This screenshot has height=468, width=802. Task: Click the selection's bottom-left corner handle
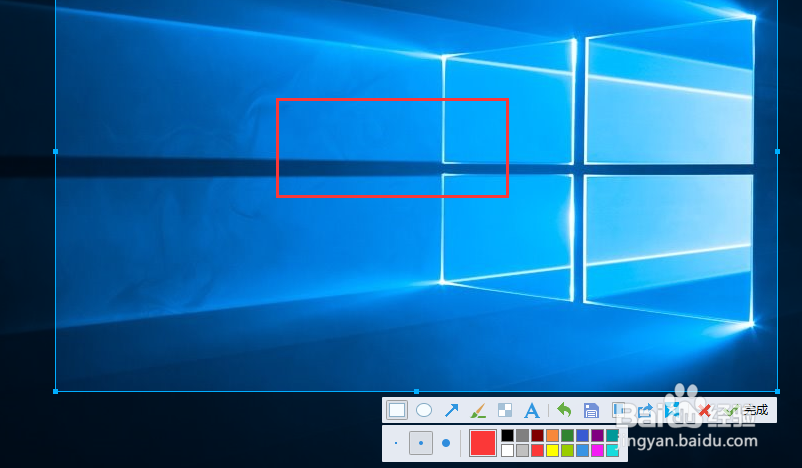[55, 391]
